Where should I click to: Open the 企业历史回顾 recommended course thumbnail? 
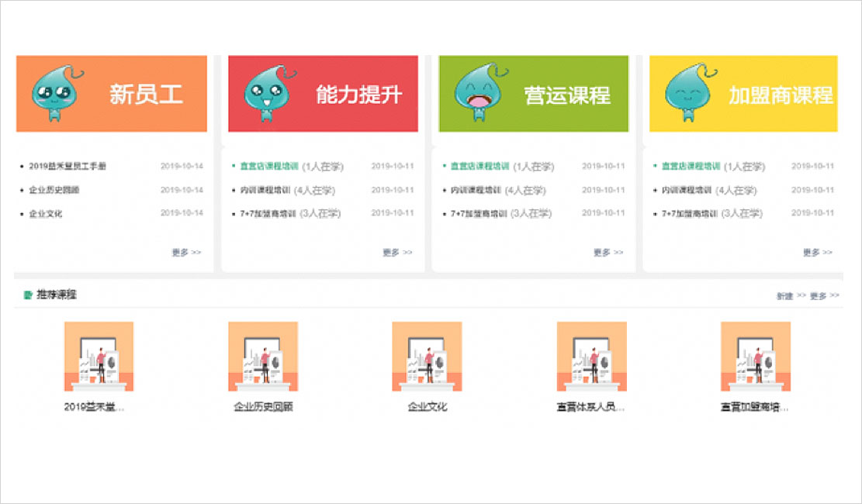coord(263,357)
